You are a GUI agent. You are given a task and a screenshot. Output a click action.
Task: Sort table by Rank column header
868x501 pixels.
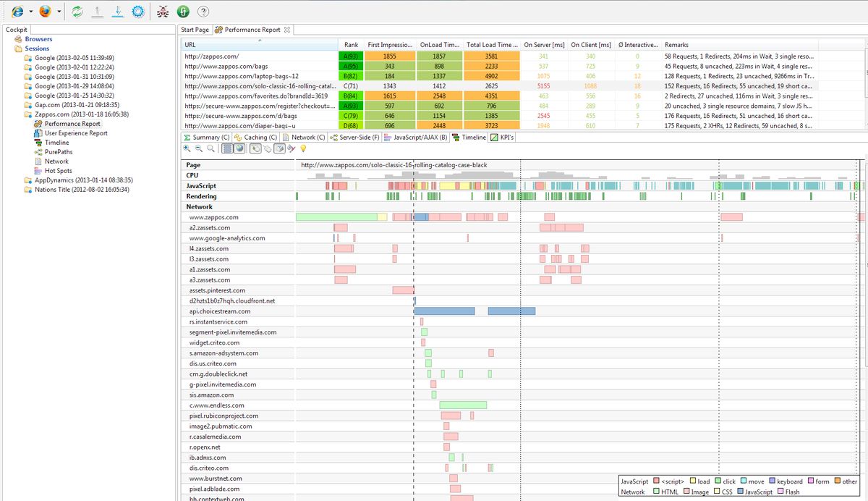(351, 44)
